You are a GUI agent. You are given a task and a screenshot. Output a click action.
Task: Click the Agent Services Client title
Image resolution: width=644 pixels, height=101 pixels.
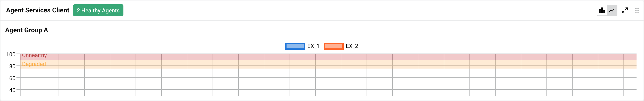pyautogui.click(x=38, y=10)
